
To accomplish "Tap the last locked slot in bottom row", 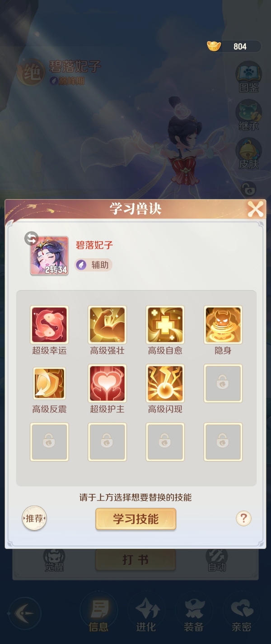I will 223,442.
